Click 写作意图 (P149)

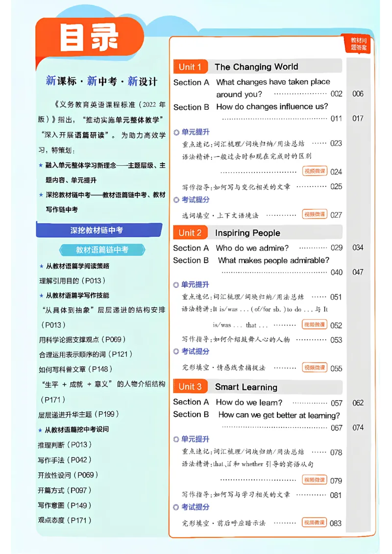(65, 505)
